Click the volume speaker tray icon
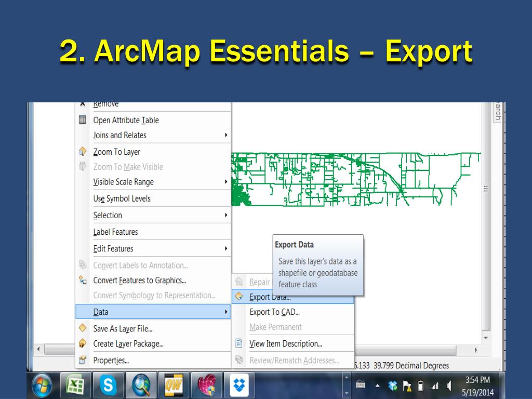The width and height of the screenshot is (532, 399). pos(449,386)
